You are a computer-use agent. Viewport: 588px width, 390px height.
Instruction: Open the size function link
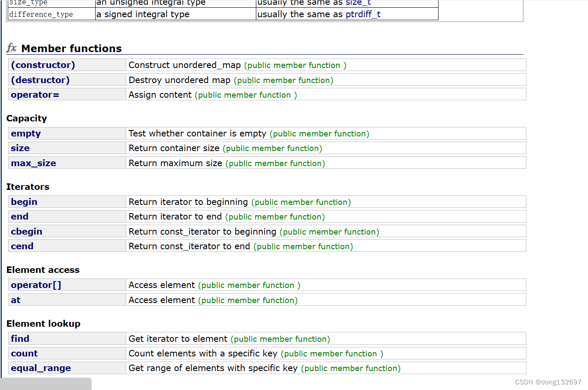click(20, 148)
